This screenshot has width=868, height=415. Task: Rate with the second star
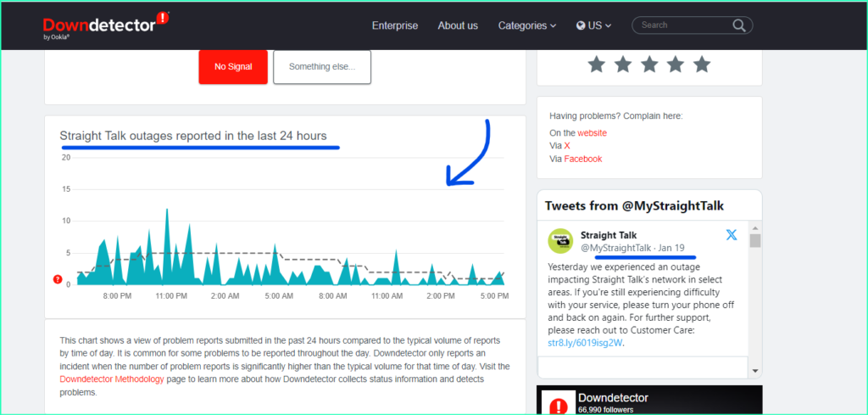tap(623, 64)
